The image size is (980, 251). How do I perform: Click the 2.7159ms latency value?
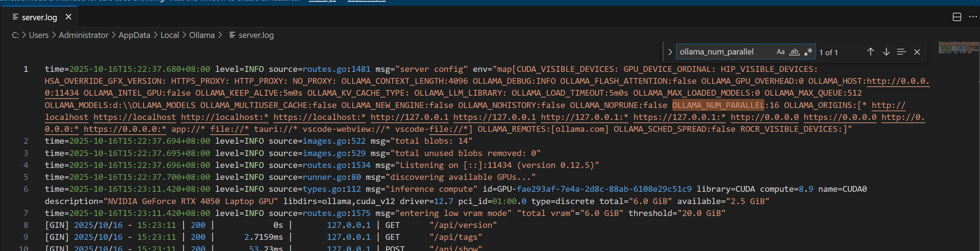[264, 237]
